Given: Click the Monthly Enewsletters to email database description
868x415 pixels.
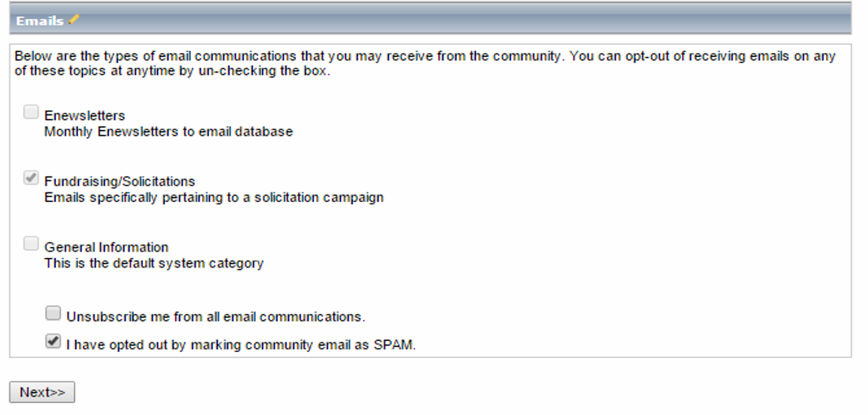Looking at the screenshot, I should (x=168, y=132).
